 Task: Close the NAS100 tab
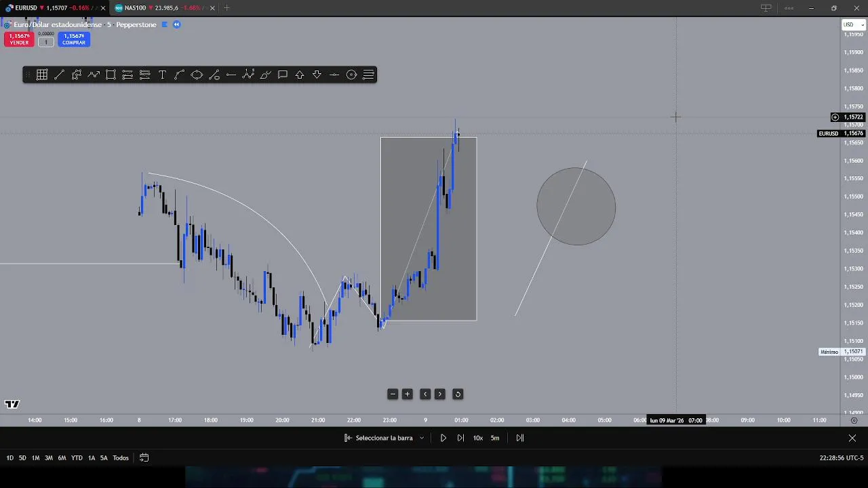(x=212, y=8)
